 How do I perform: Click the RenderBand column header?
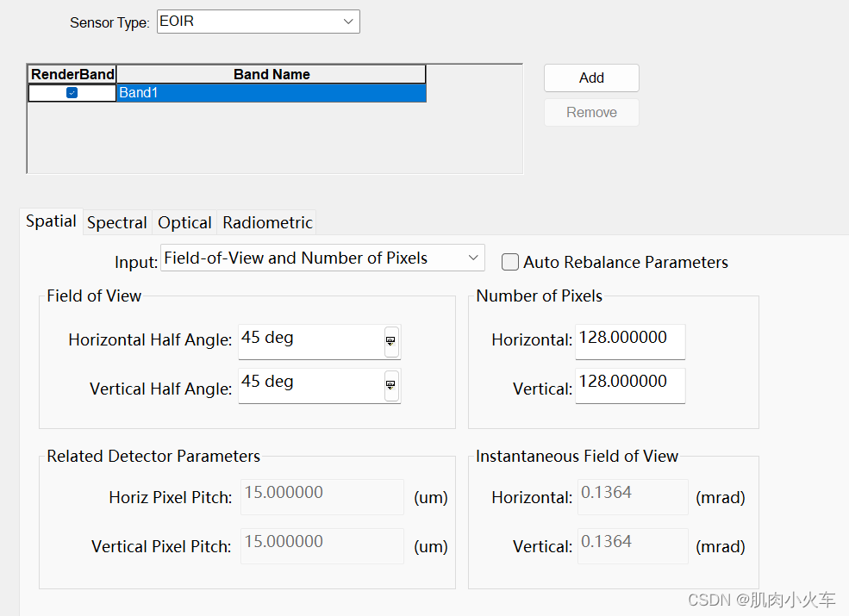[x=72, y=74]
